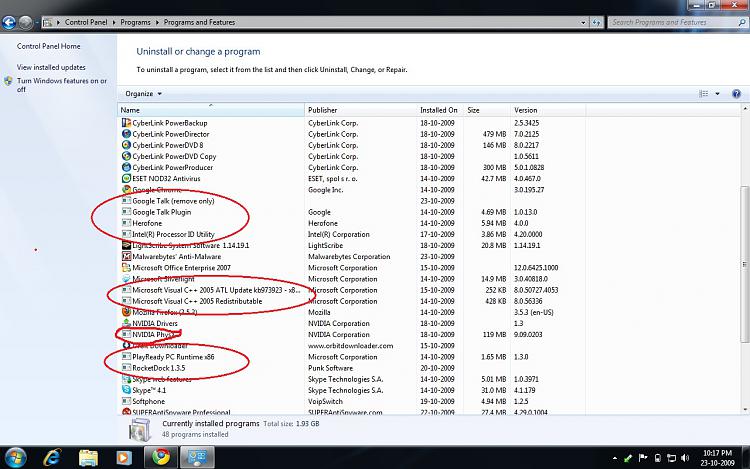Click the volume speaker tray icon
This screenshot has height=469, width=750.
point(685,458)
